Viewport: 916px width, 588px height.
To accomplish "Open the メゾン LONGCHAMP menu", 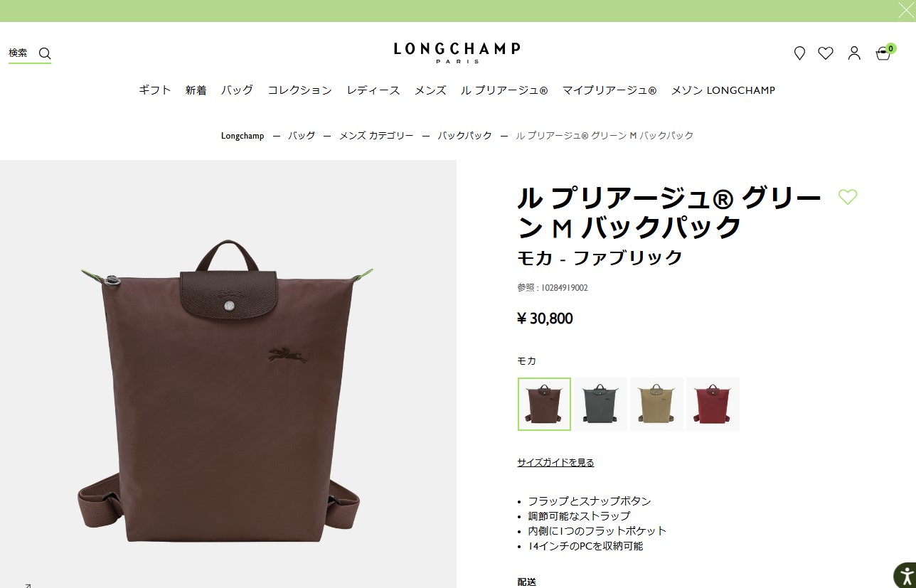I will click(x=723, y=90).
